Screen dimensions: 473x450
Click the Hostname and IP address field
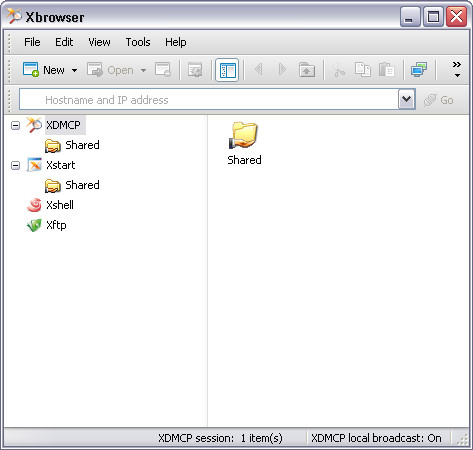click(209, 99)
